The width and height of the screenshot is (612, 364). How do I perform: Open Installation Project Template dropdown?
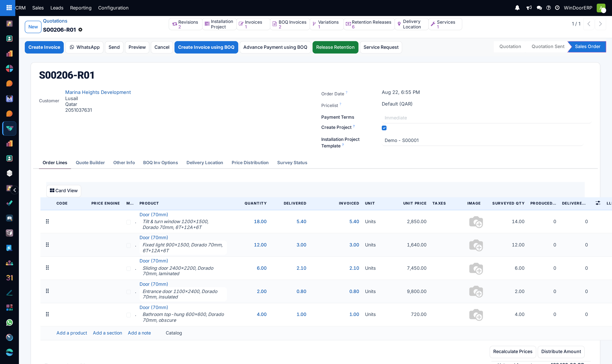[x=482, y=140]
